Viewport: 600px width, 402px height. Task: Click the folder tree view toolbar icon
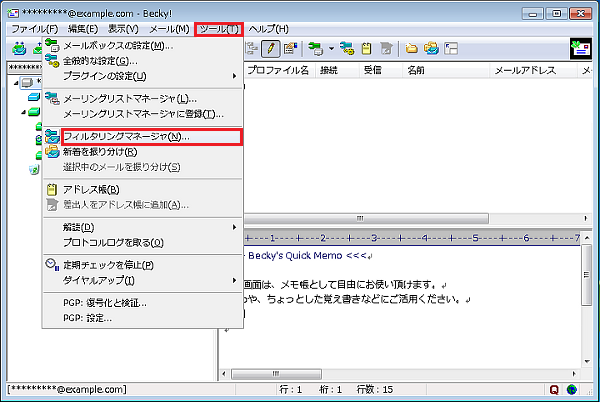[251, 49]
